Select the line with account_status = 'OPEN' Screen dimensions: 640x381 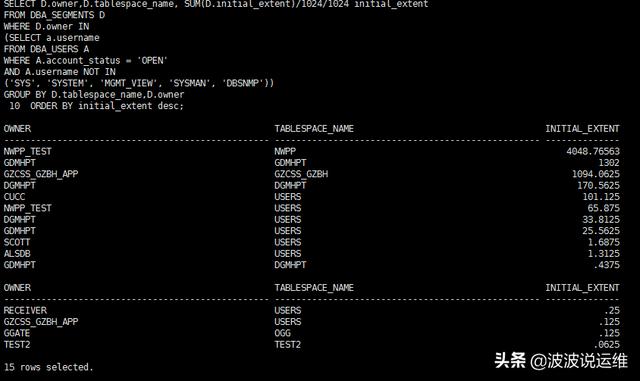[86, 61]
